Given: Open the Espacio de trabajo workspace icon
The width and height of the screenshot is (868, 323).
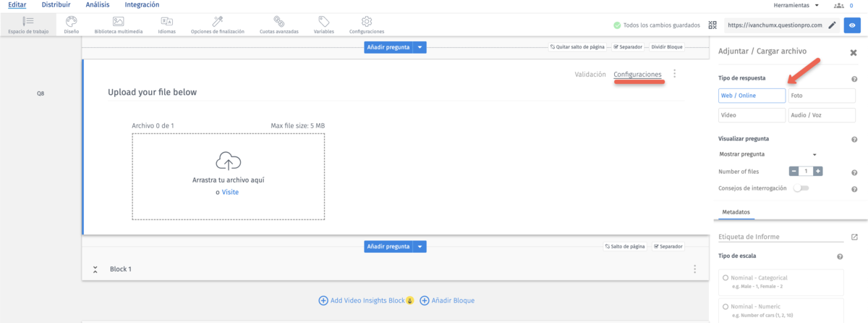Looking at the screenshot, I should click(28, 21).
